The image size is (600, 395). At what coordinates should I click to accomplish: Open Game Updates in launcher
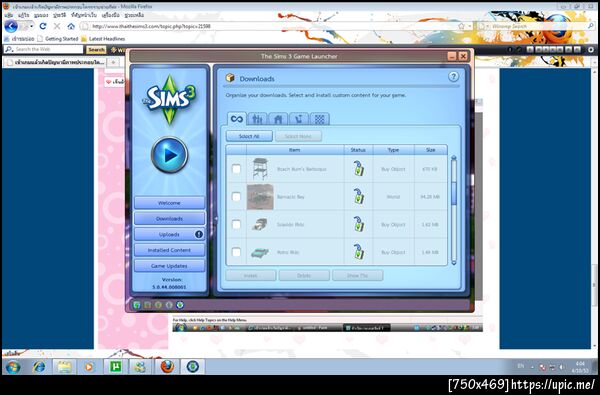[x=170, y=266]
